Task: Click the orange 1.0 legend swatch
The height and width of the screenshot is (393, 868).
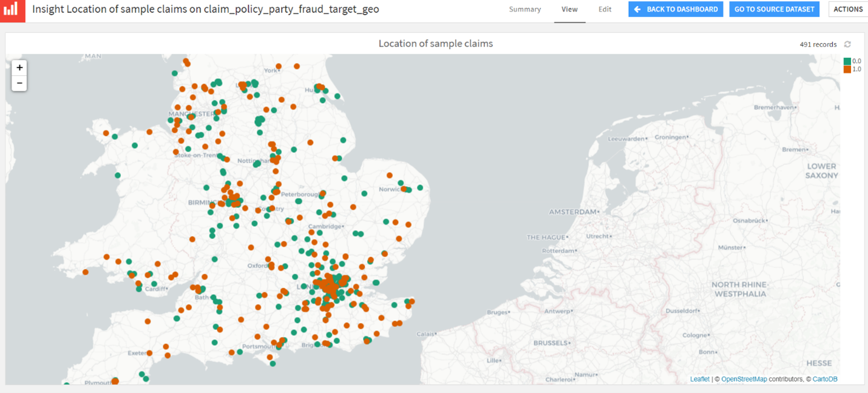Action: [x=847, y=69]
